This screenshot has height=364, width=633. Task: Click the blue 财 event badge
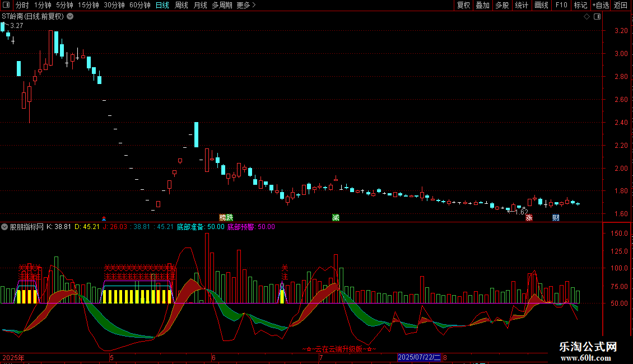tap(556, 218)
